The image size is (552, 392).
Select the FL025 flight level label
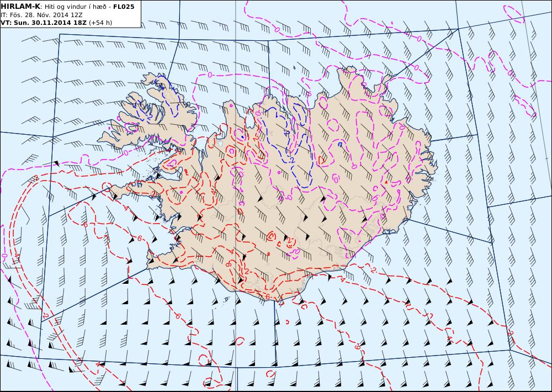tap(124, 7)
